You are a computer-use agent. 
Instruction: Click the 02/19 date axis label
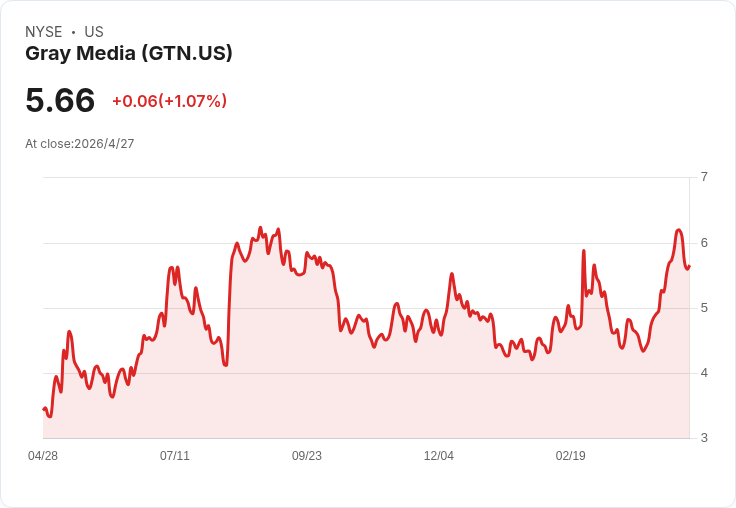click(x=570, y=455)
